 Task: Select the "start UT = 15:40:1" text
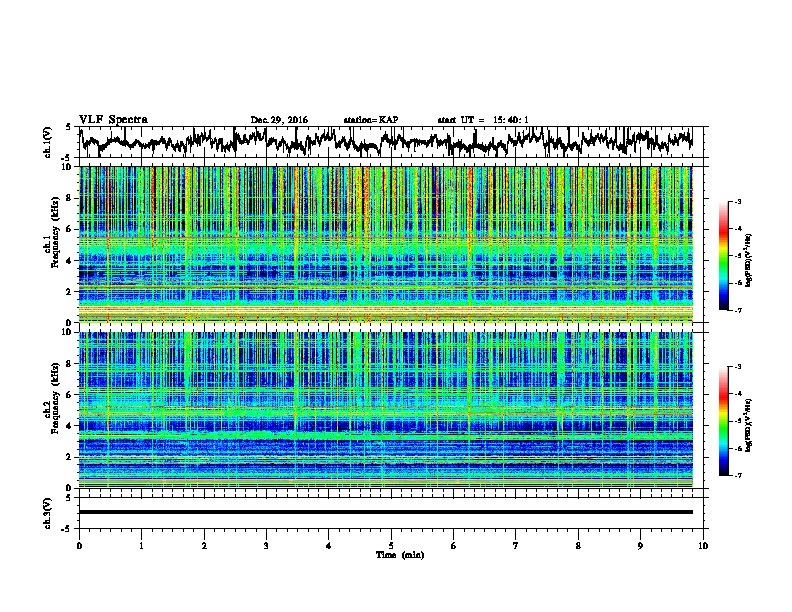(483, 120)
